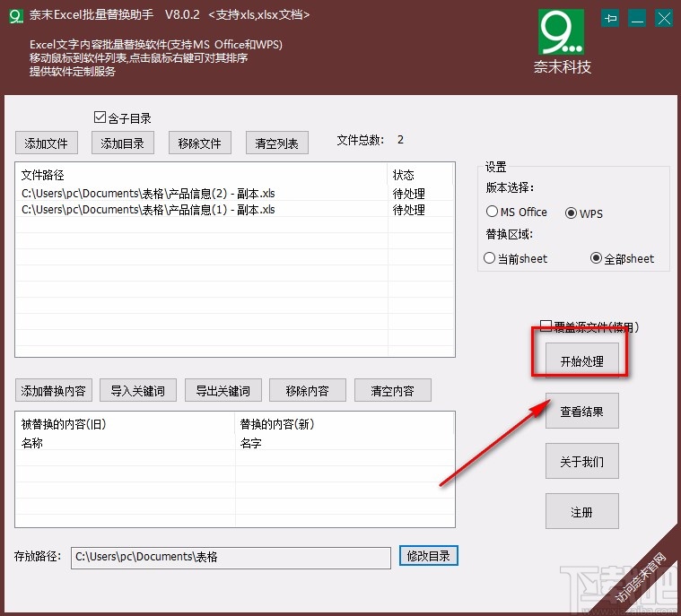Screen dimensions: 681x616
Task: Click the 存放路径 path input field
Action: pyautogui.click(x=231, y=558)
